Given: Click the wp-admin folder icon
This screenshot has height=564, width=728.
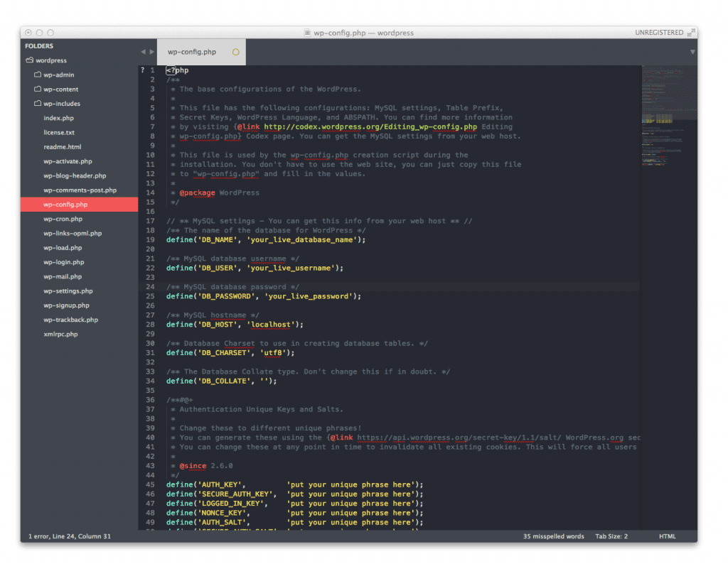Looking at the screenshot, I should (x=39, y=75).
